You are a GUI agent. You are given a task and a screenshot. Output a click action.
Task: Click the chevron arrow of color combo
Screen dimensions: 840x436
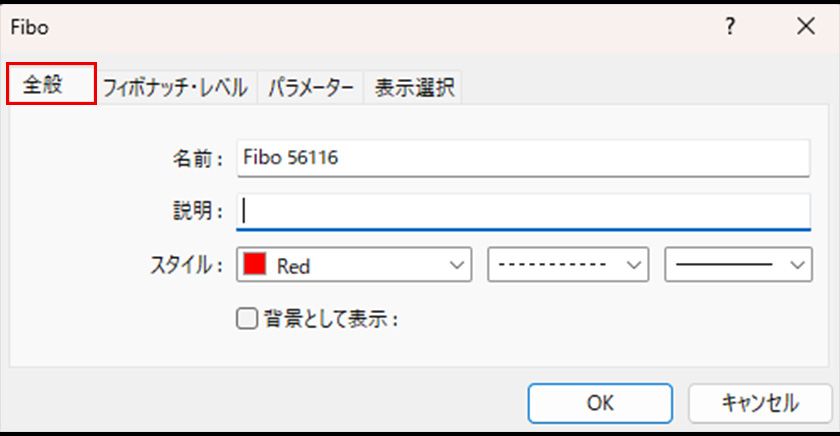coord(458,266)
